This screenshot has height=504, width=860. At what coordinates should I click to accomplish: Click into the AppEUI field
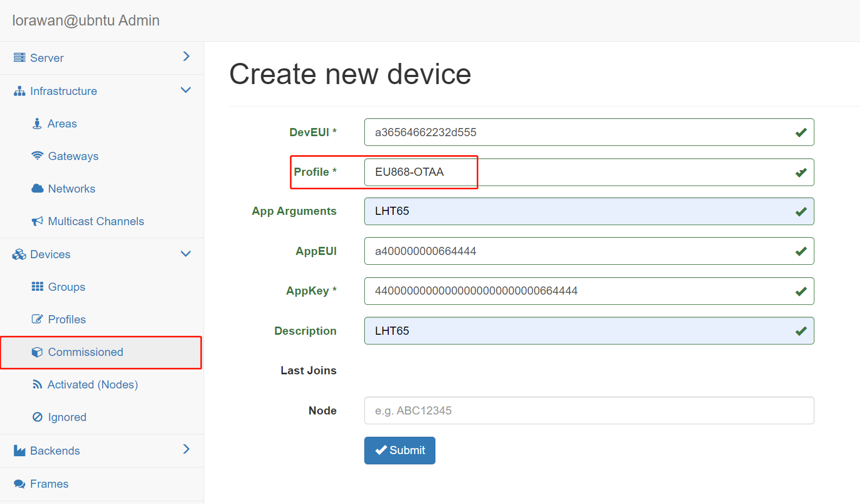tap(589, 251)
